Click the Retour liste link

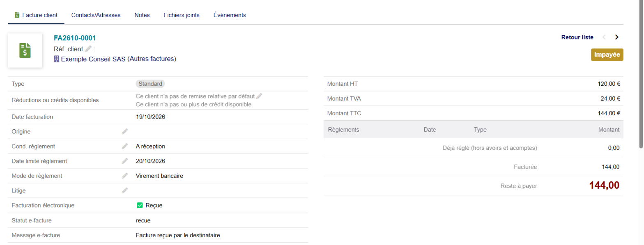(577, 37)
